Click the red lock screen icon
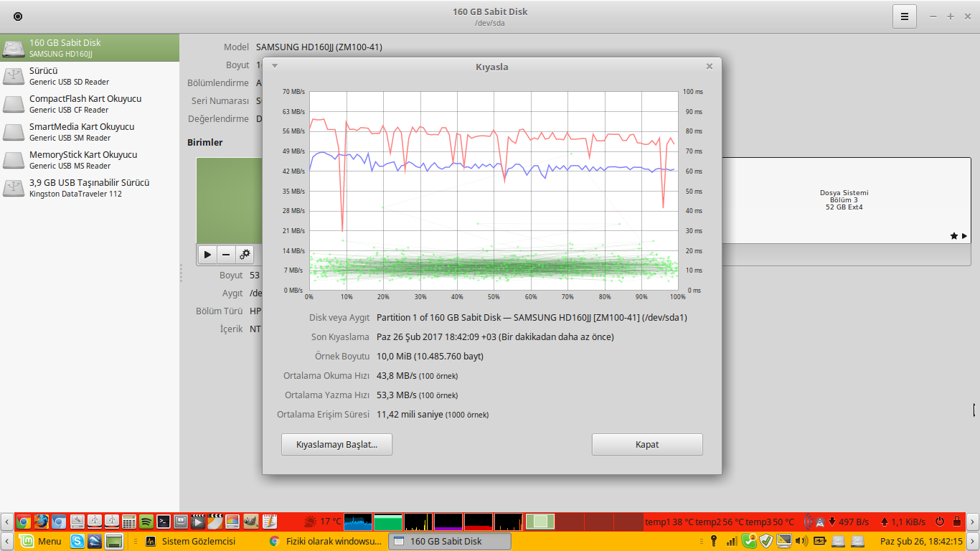Viewport: 980px width, 551px height. [x=956, y=522]
